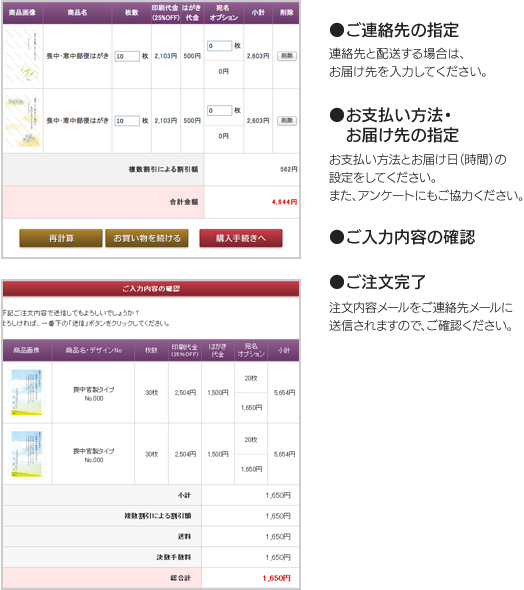Open the yellow pattern postcard thumbnail
Screen dimensions: 524x590
coord(23,121)
